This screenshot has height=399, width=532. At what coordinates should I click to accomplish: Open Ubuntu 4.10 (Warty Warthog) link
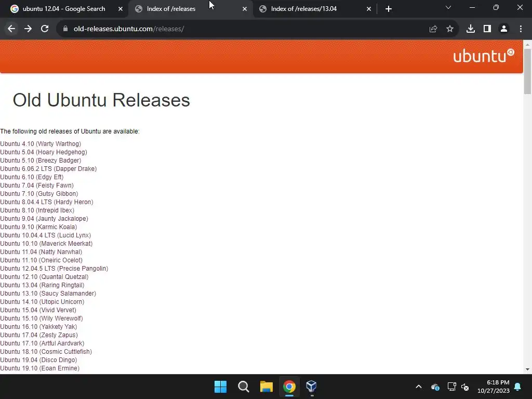pos(41,144)
